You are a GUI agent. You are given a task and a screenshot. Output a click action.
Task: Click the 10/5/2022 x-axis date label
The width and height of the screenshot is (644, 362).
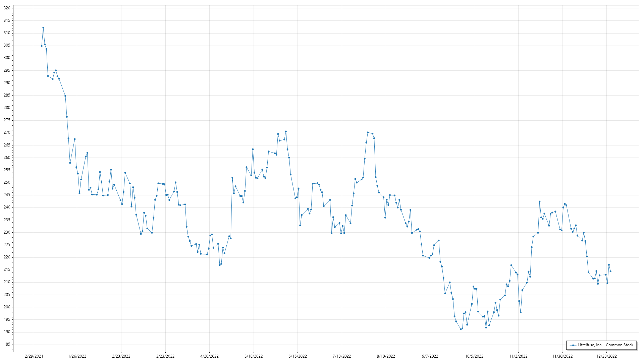474,356
